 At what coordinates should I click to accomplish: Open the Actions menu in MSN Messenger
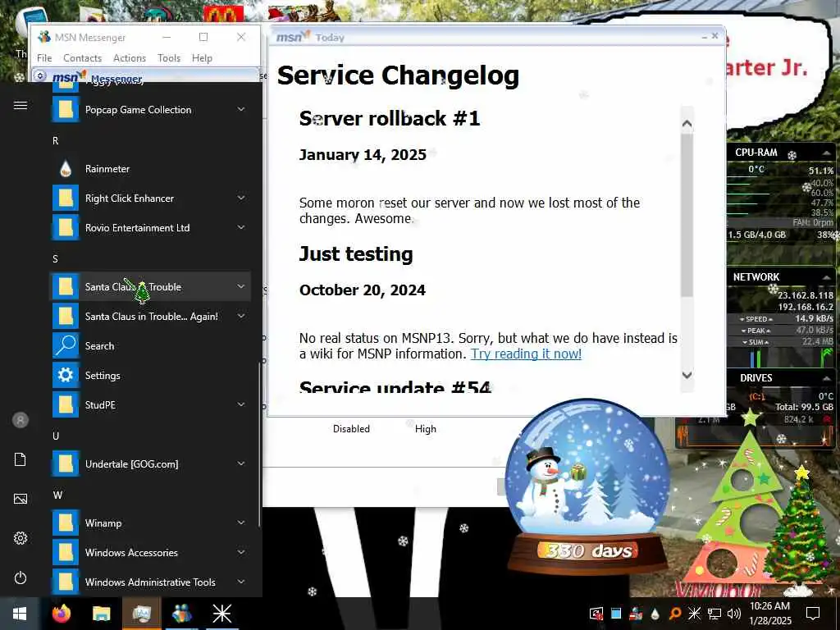(x=130, y=58)
